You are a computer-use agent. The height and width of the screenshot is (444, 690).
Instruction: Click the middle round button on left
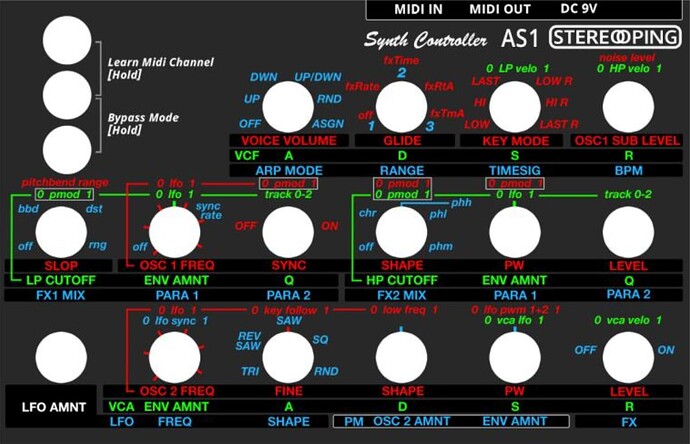[67, 95]
